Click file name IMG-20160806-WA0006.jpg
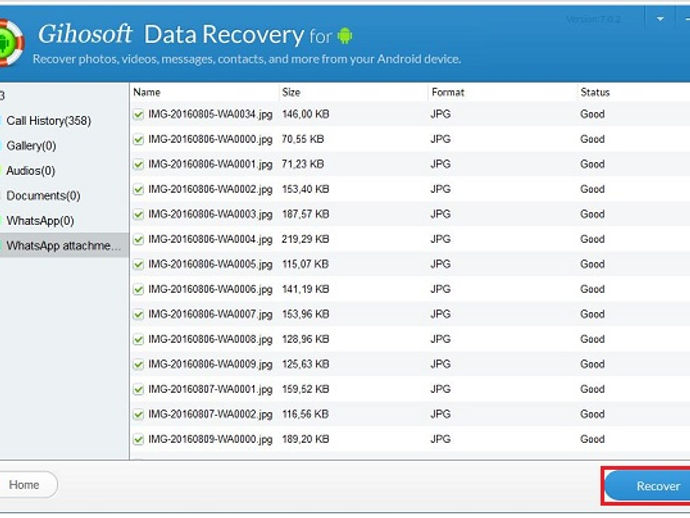Screen dimensions: 690x518 [210, 290]
